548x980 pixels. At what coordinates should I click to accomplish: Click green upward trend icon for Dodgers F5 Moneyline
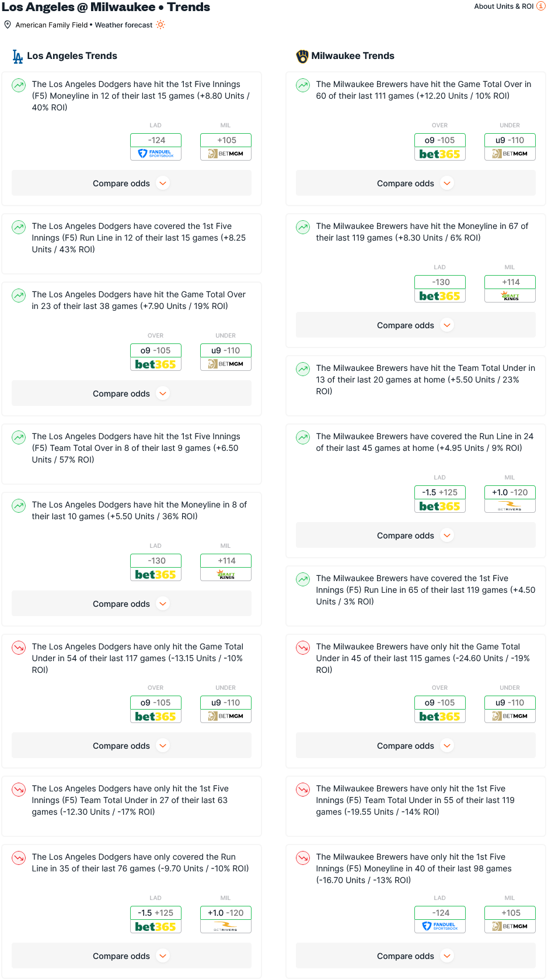(19, 85)
